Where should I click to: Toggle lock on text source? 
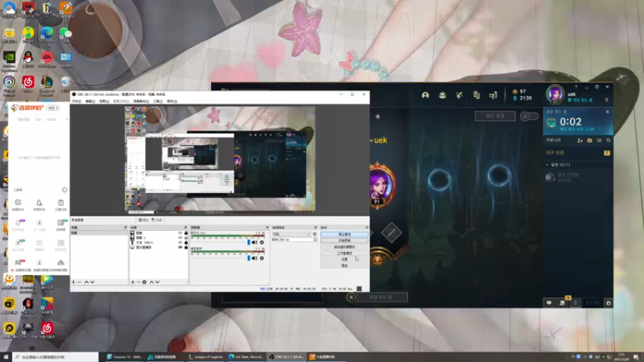tap(186, 243)
